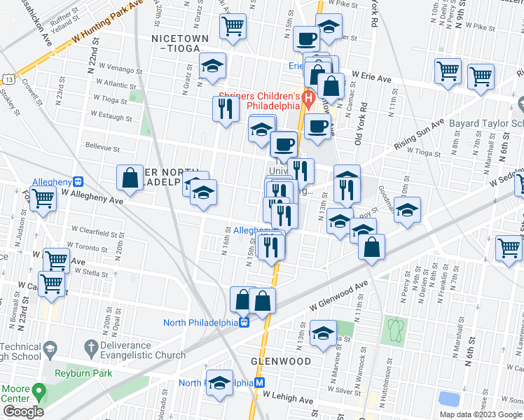Open Deliverance Evangelistic Church pin
This screenshot has width=524, height=420.
[91, 348]
